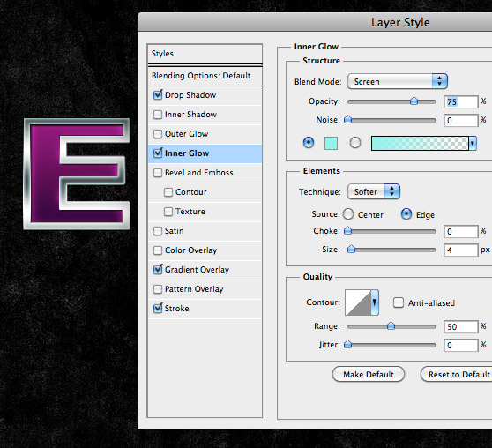Open the Blend Mode Screen dropdown

coord(398,82)
